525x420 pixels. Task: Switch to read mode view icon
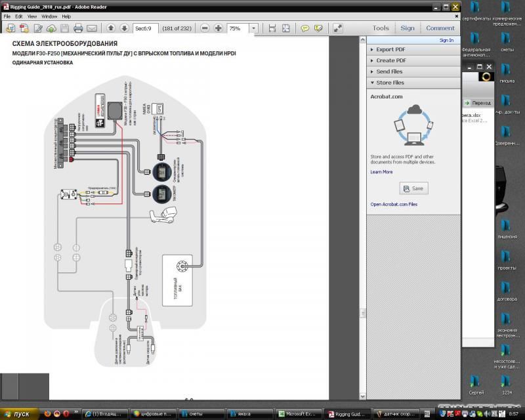pos(337,28)
